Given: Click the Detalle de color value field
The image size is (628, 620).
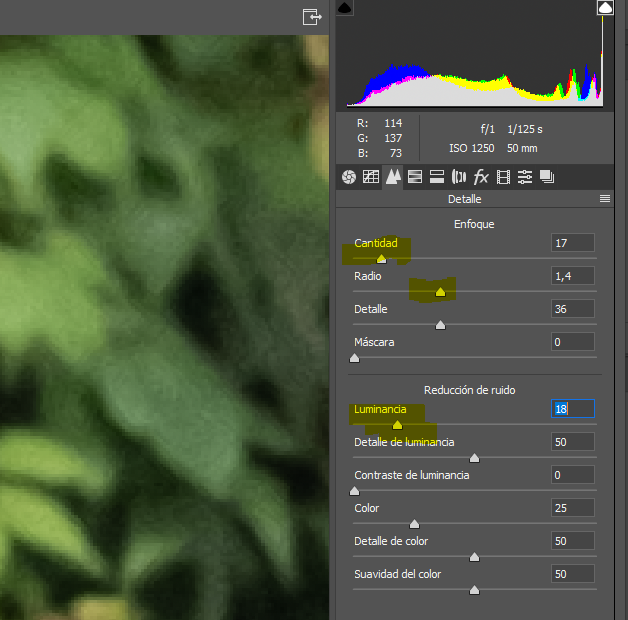Looking at the screenshot, I should tap(573, 541).
